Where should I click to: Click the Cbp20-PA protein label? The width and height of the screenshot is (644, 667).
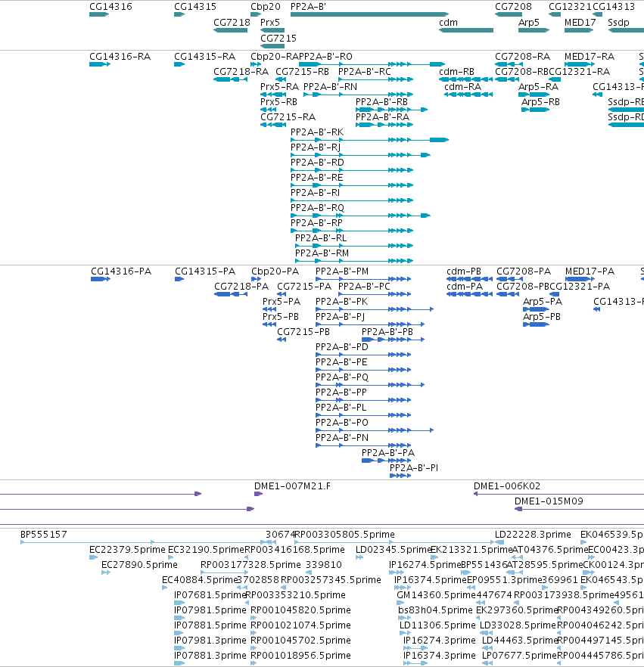(x=275, y=271)
